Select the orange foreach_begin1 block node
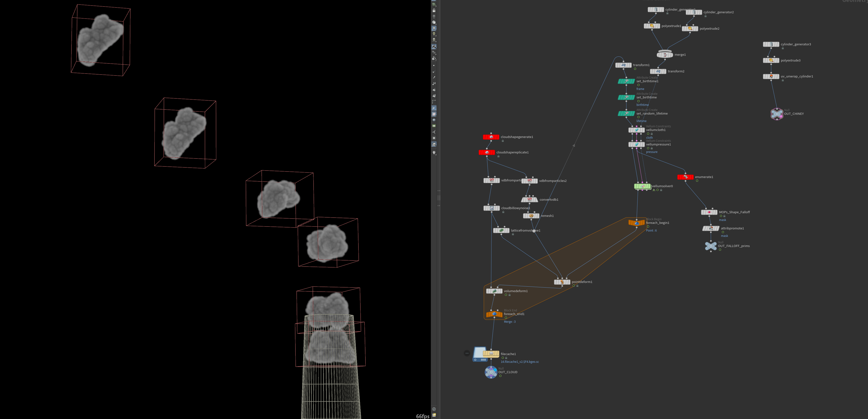The width and height of the screenshot is (868, 419). 637,223
